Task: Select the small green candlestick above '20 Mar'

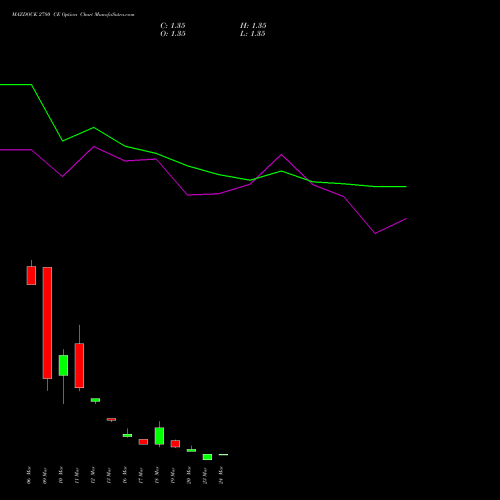Action: [x=191, y=450]
